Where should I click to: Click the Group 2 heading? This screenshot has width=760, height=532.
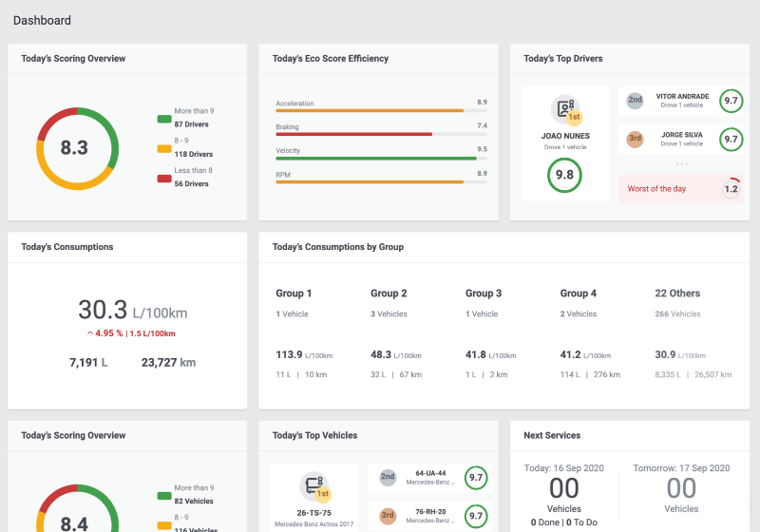(389, 294)
